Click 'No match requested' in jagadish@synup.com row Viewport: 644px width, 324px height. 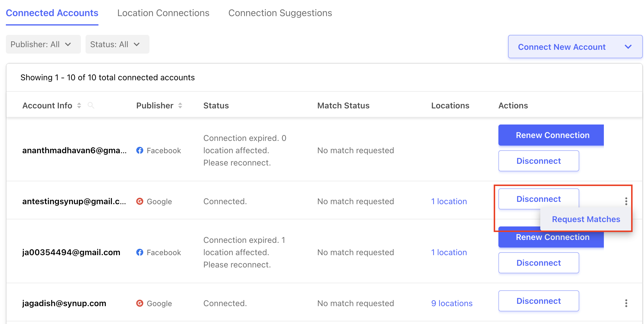pyautogui.click(x=355, y=303)
